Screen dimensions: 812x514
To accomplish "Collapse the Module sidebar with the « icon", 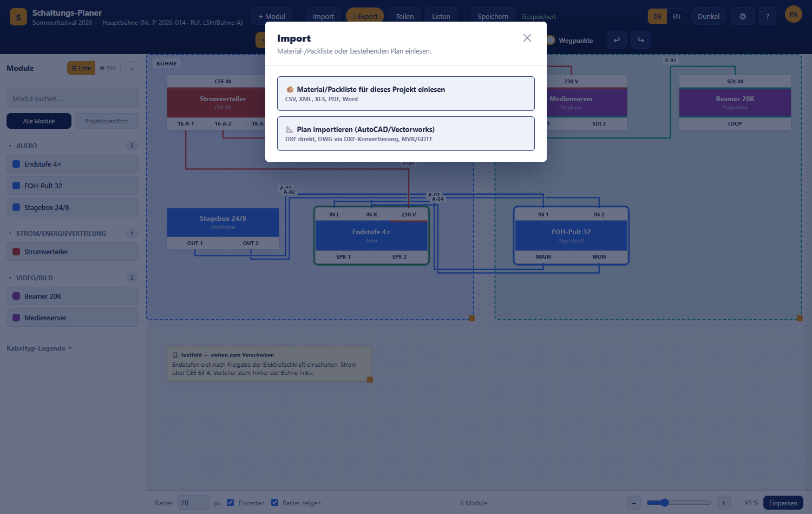I will coord(132,68).
